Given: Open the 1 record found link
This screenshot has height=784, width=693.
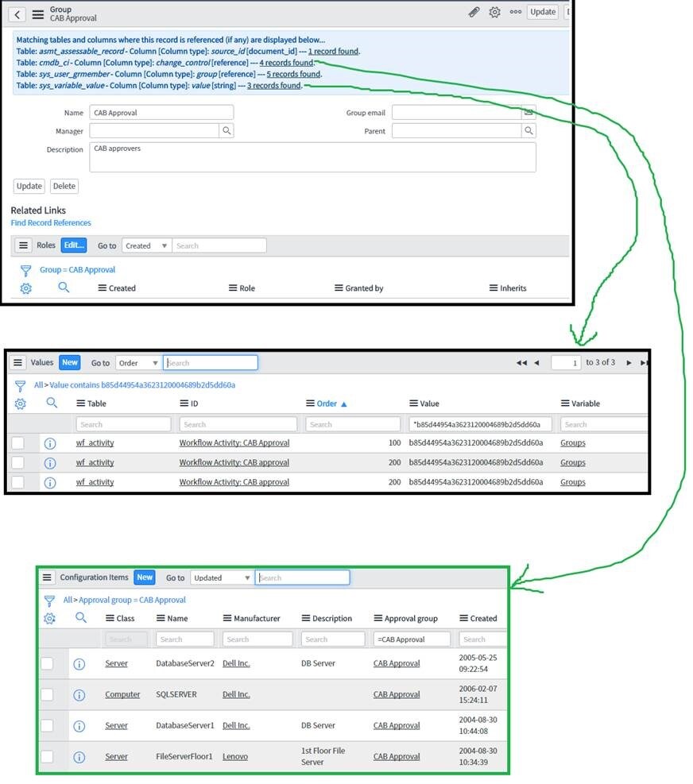Looking at the screenshot, I should 333,51.
